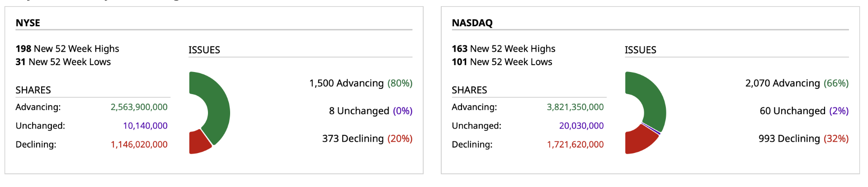Click NYSE advancing shares value 2,563,900,000
Image resolution: width=868 pixels, height=187 pixels.
tap(139, 107)
